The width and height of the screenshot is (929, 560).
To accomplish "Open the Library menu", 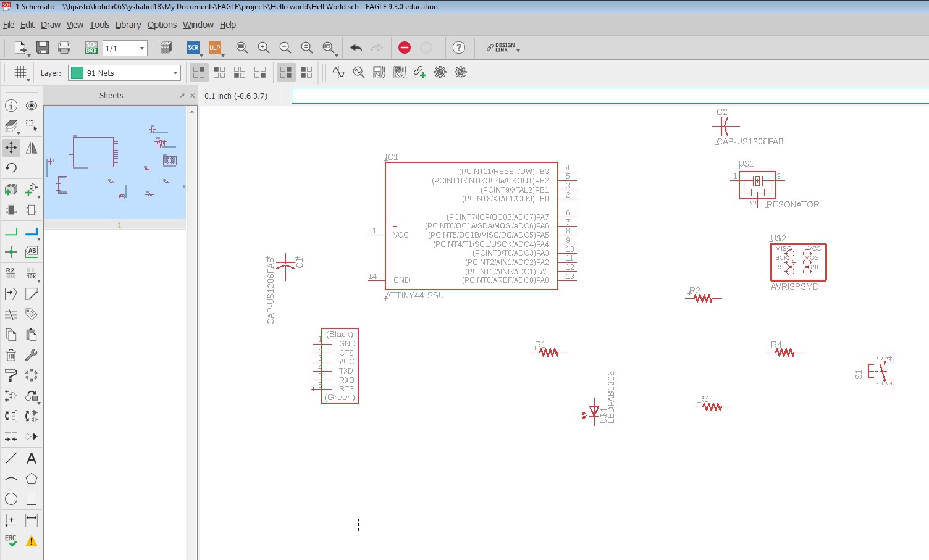I will click(128, 25).
